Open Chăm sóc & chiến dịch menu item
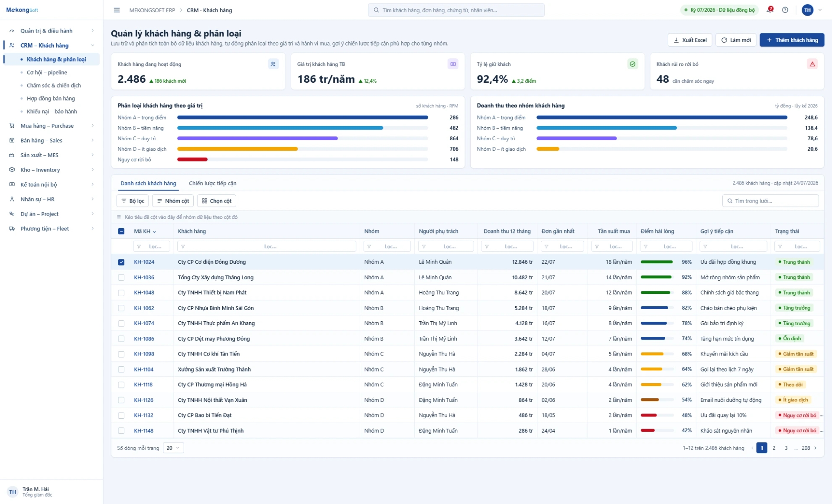832x504 pixels. click(54, 85)
